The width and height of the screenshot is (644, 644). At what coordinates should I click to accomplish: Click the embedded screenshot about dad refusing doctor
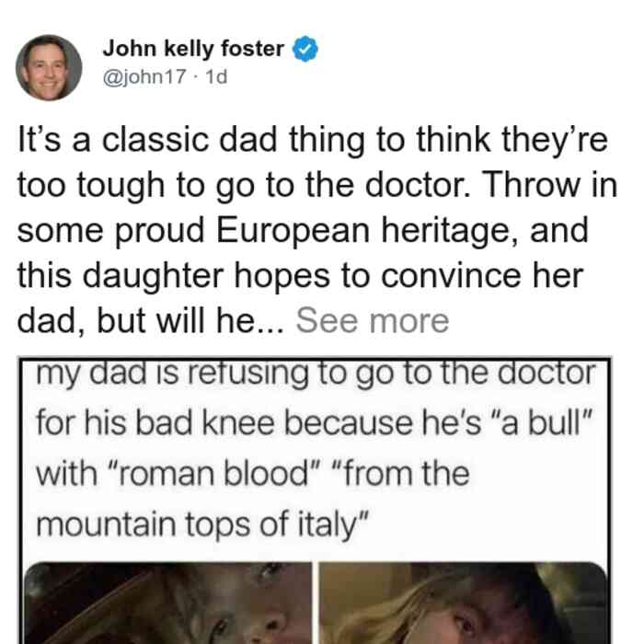(315, 500)
